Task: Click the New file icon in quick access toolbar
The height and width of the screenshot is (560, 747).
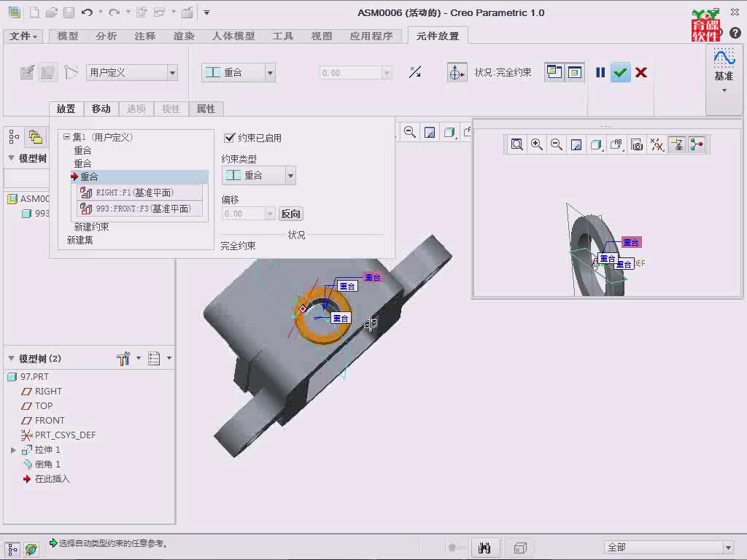Action: [x=34, y=12]
